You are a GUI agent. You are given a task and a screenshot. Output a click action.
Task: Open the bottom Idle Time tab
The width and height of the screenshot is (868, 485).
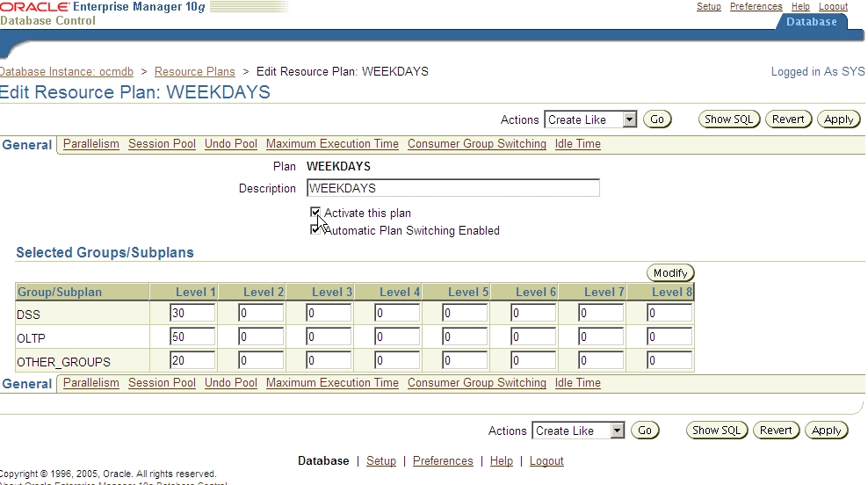[578, 383]
